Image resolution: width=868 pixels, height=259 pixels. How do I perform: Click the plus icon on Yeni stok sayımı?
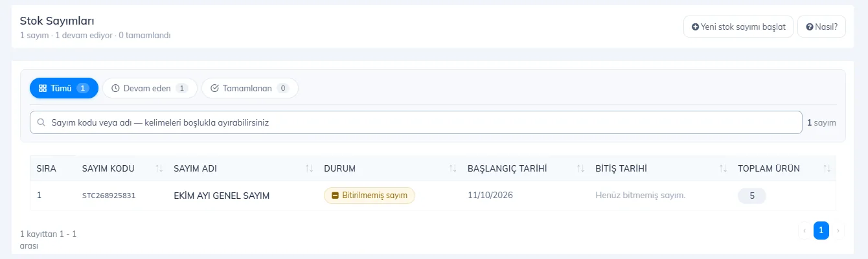pyautogui.click(x=695, y=27)
